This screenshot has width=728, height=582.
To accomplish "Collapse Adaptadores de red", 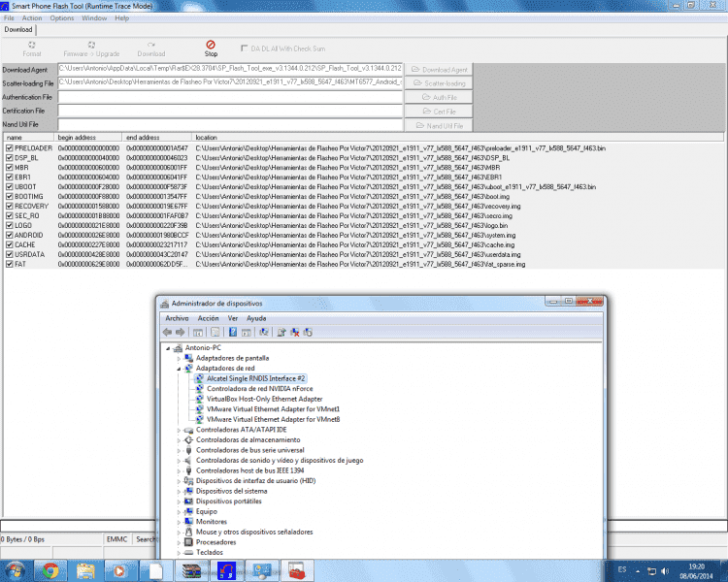I will pyautogui.click(x=179, y=369).
